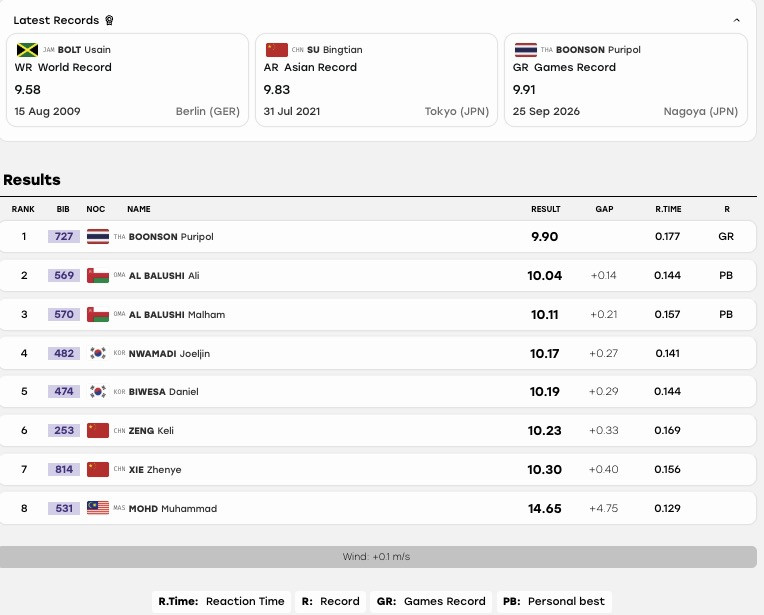Select bib number 531 badge
This screenshot has height=615, width=764.
[64, 508]
